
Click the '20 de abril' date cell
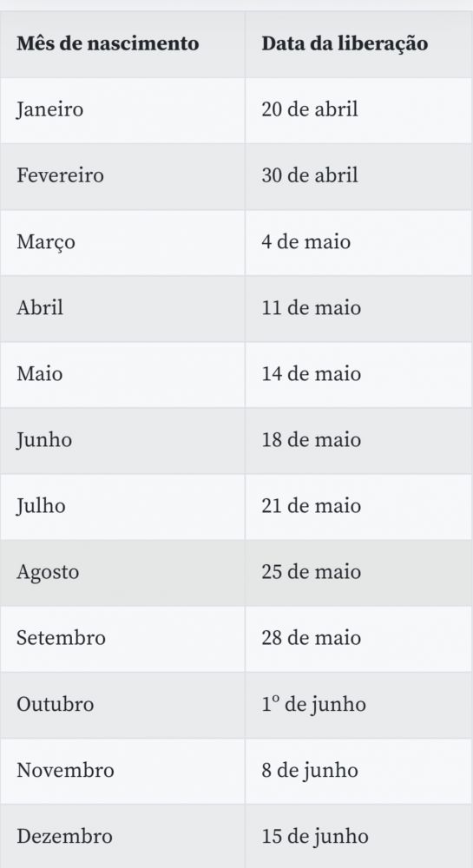[x=310, y=108]
